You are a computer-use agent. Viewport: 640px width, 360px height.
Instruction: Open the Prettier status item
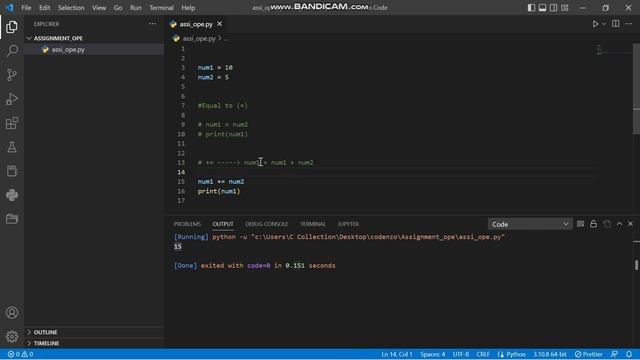[x=589, y=354]
